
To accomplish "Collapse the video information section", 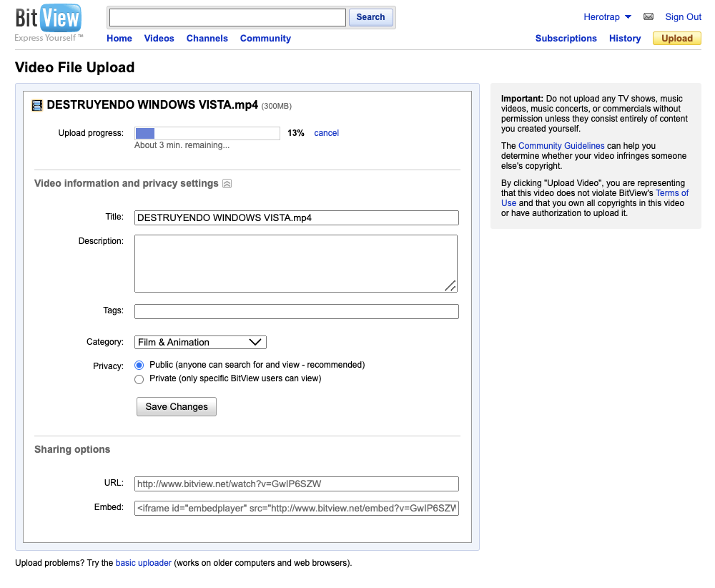I will (227, 184).
